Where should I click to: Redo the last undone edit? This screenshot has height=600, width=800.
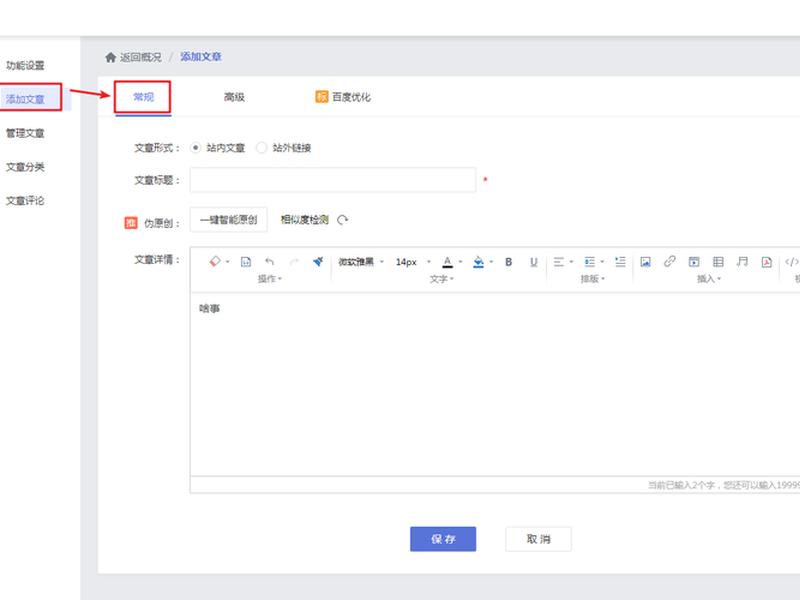[294, 262]
